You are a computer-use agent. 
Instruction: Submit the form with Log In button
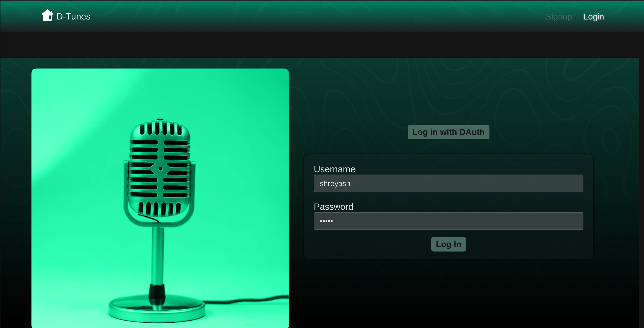click(448, 244)
